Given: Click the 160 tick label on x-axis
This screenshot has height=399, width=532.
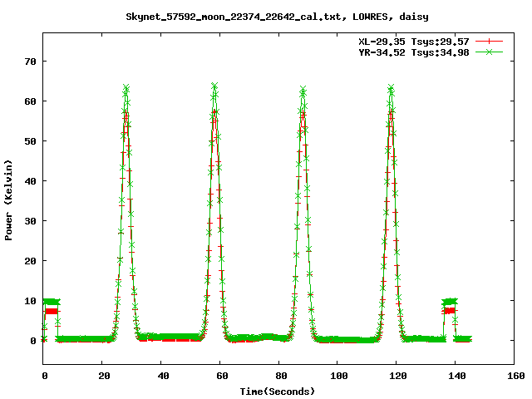Looking at the screenshot, I should [x=515, y=377].
